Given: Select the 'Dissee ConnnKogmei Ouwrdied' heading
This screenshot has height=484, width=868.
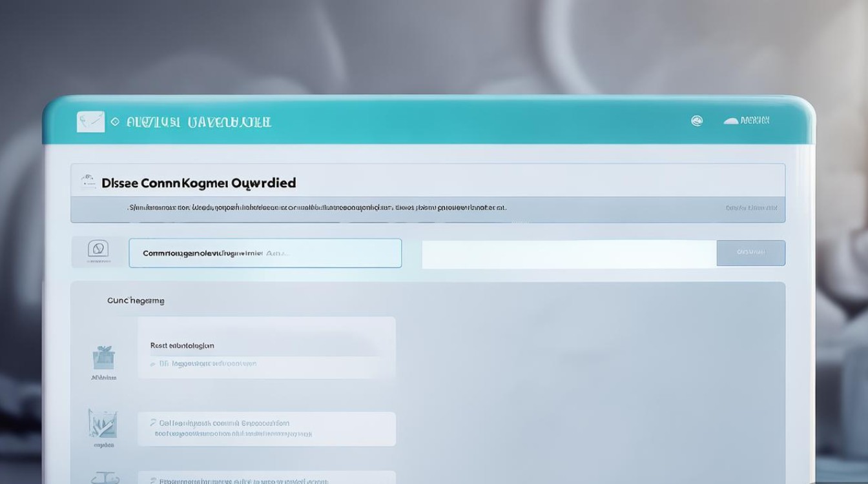Looking at the screenshot, I should point(199,183).
